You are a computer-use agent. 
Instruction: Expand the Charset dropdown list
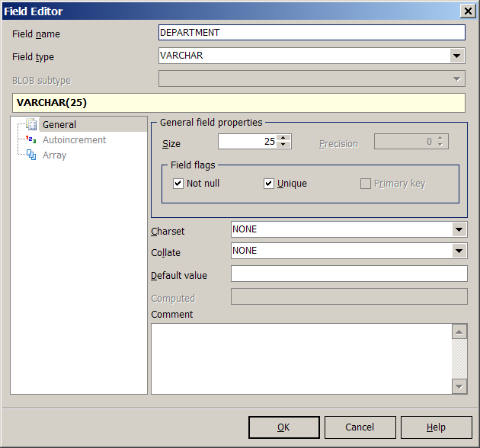[x=459, y=229]
